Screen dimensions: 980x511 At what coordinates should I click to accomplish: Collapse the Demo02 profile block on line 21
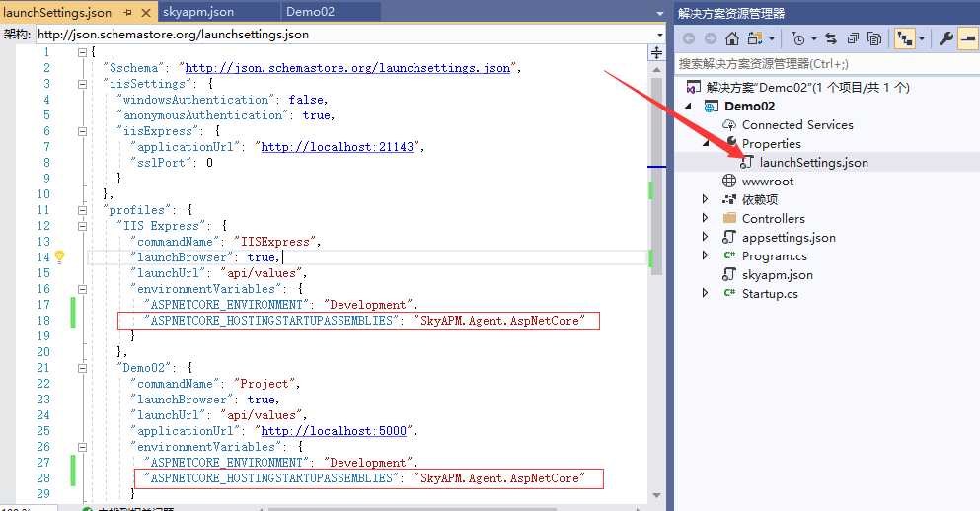[x=82, y=369]
